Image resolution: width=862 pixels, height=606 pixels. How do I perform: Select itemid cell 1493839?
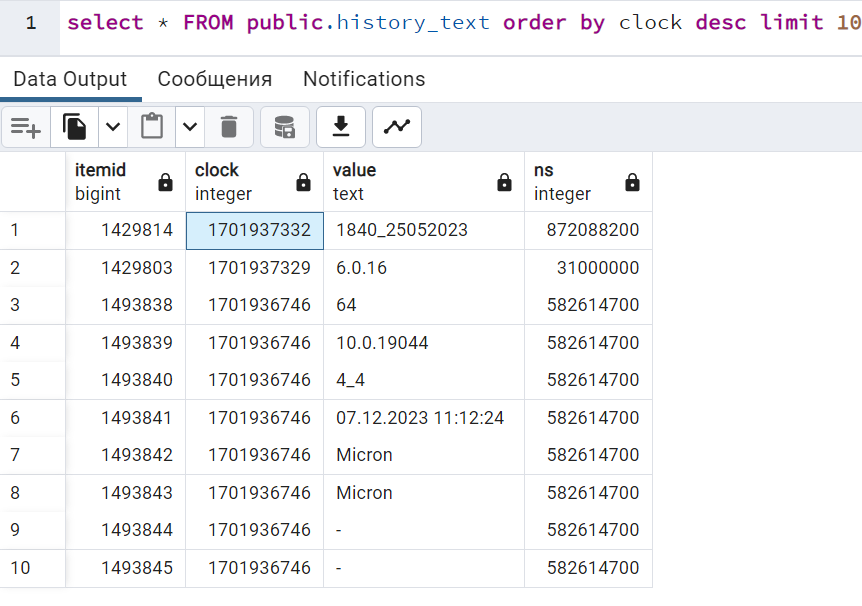coord(125,343)
